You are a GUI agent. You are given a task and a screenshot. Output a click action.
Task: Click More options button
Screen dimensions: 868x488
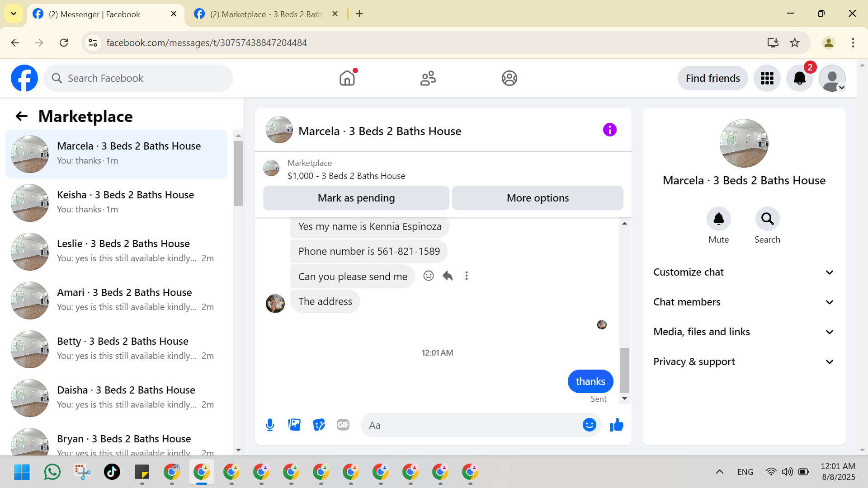[538, 198]
